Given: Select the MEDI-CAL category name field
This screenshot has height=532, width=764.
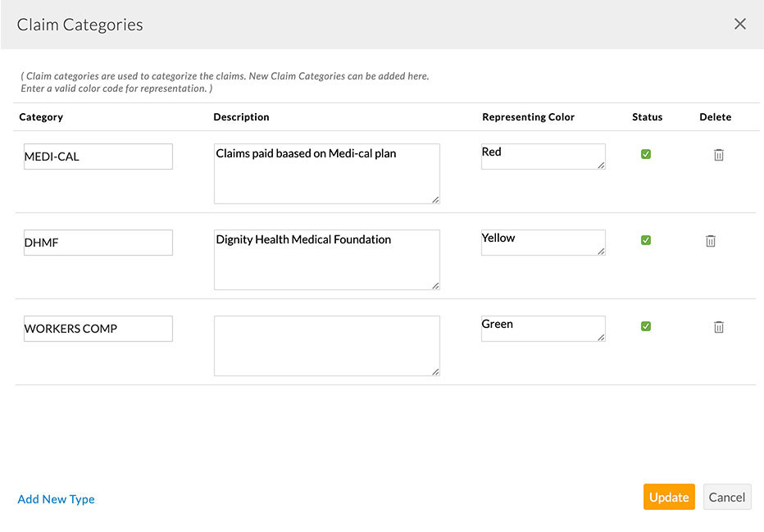Looking at the screenshot, I should click(98, 156).
